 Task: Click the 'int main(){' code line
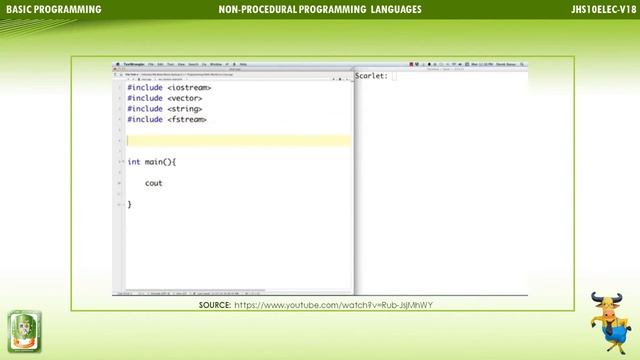(x=151, y=162)
